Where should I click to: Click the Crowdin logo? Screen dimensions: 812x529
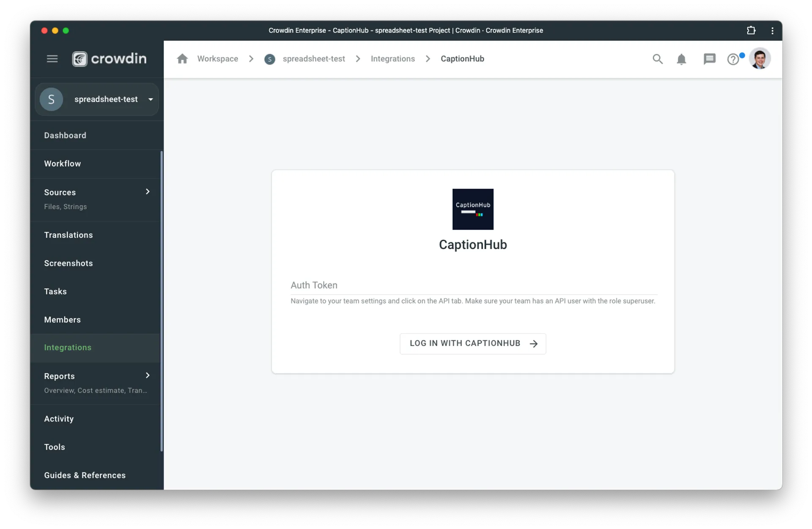click(109, 59)
